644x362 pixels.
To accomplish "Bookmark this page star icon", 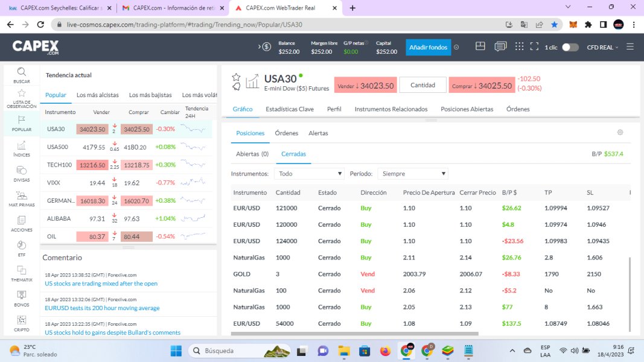I will pyautogui.click(x=555, y=25).
